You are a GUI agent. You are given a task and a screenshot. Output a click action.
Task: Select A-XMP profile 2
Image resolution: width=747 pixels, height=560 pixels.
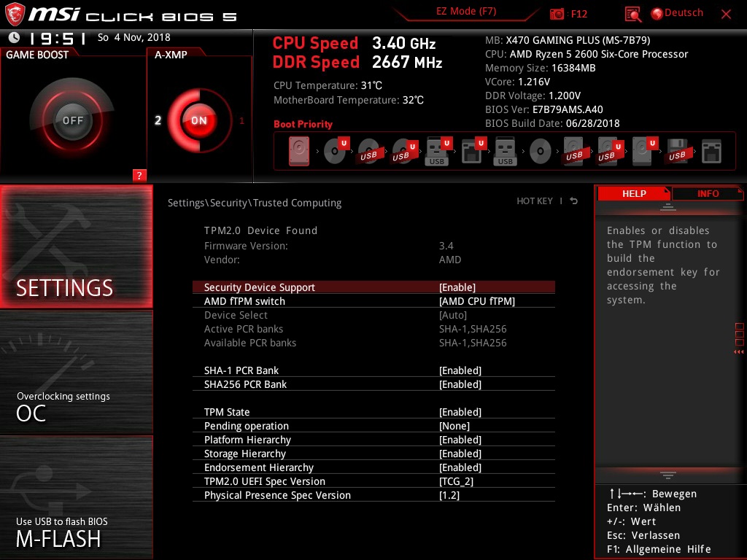158,120
